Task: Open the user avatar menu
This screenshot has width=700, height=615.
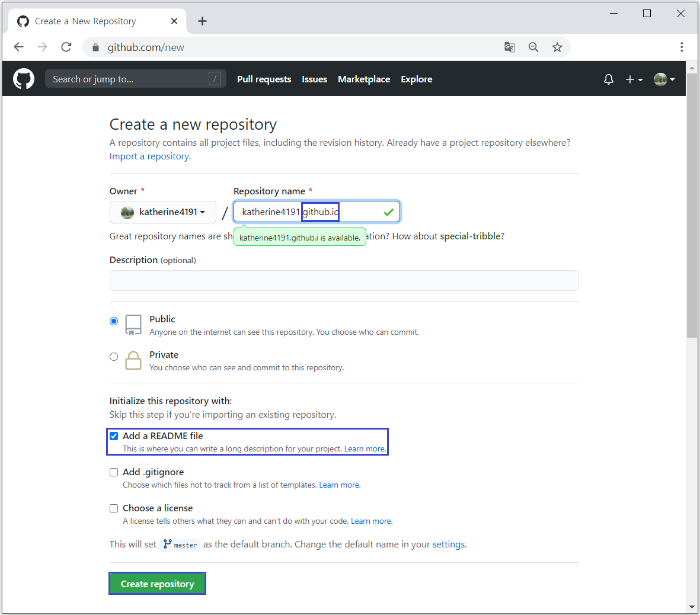Action: tap(664, 79)
